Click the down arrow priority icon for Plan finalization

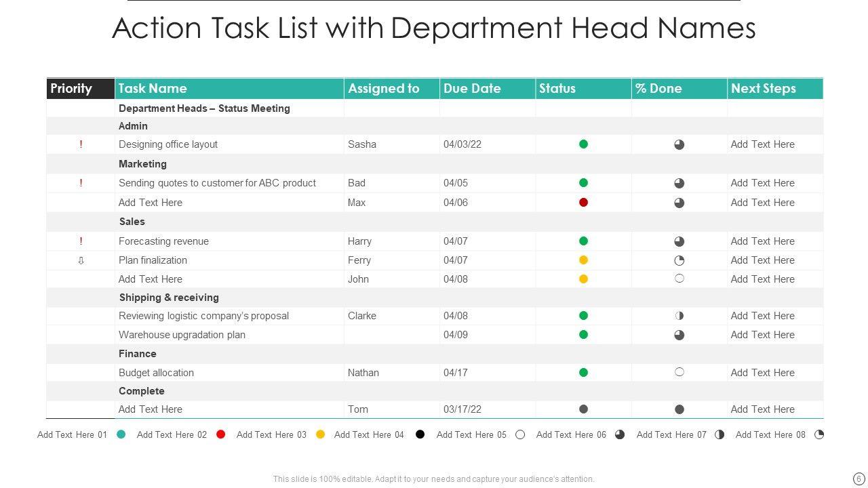click(81, 260)
